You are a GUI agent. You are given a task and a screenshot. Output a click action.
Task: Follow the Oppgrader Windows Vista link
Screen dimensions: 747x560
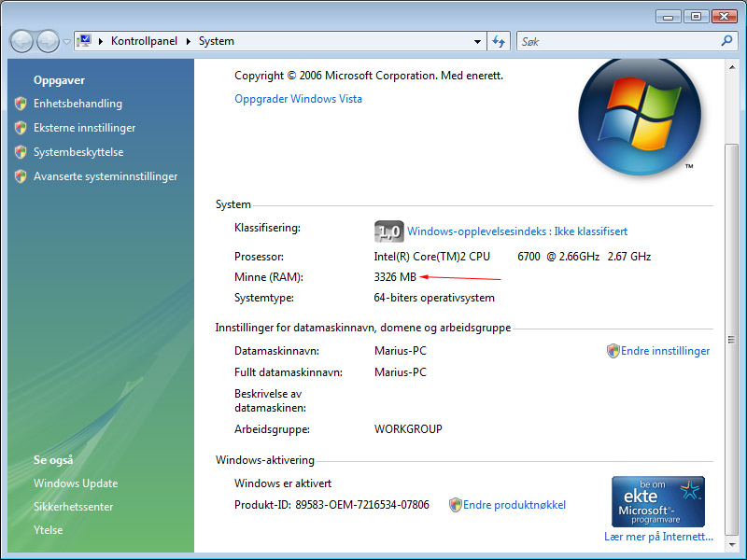(x=298, y=99)
